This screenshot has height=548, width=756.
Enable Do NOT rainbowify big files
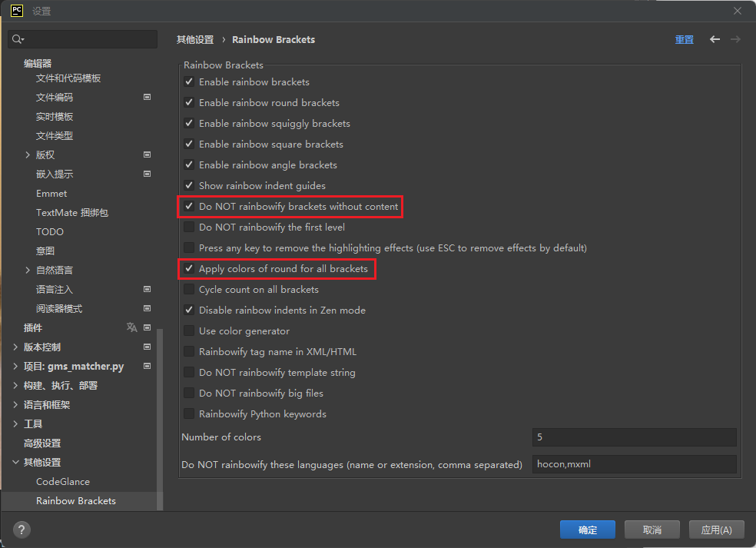tap(189, 393)
